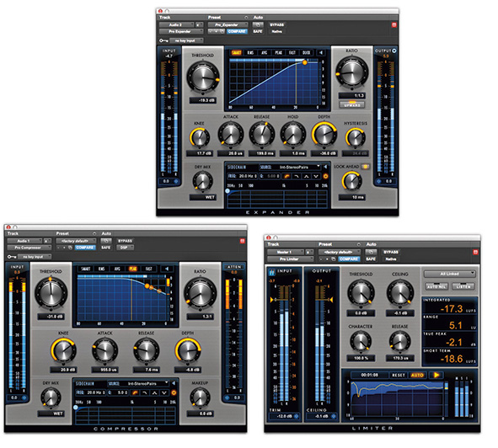Select the high-pass sidechain filter icon in Compressor

coord(135,392)
